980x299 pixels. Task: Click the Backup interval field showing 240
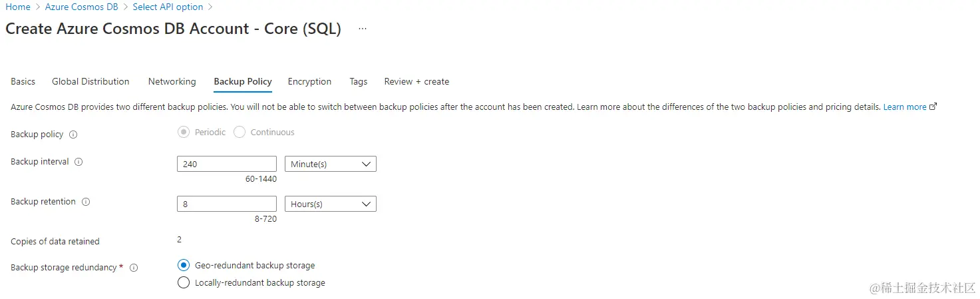[x=227, y=164]
